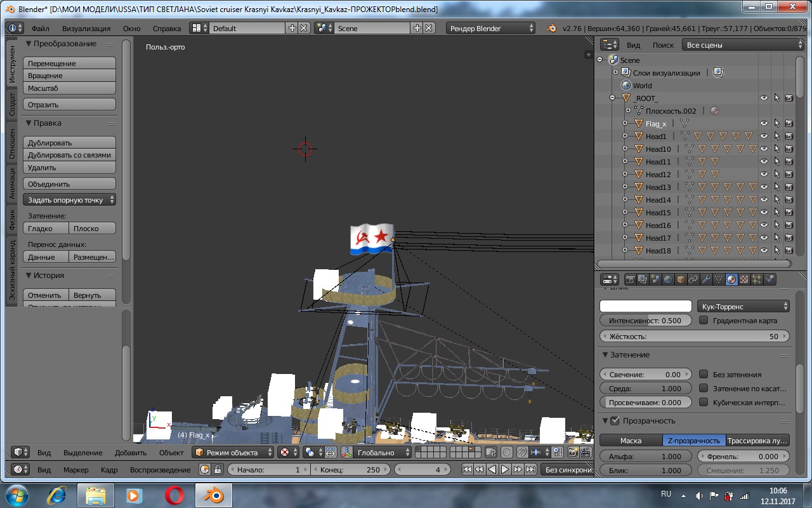Click the play animation button
The width and height of the screenshot is (812, 508).
click(505, 470)
